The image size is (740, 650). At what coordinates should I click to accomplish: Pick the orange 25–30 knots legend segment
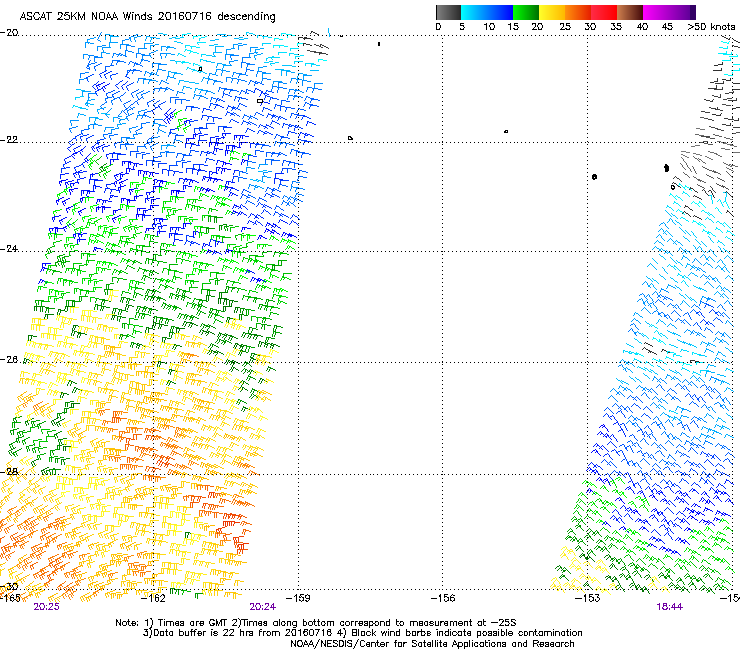pyautogui.click(x=578, y=12)
